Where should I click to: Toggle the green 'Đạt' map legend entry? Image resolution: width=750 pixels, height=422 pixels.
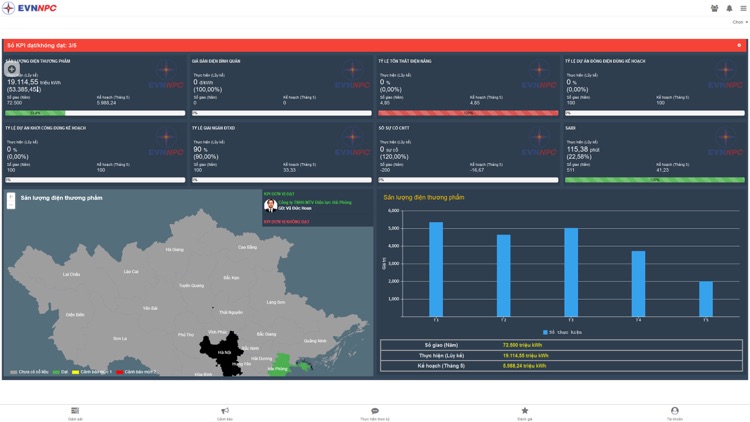61,372
